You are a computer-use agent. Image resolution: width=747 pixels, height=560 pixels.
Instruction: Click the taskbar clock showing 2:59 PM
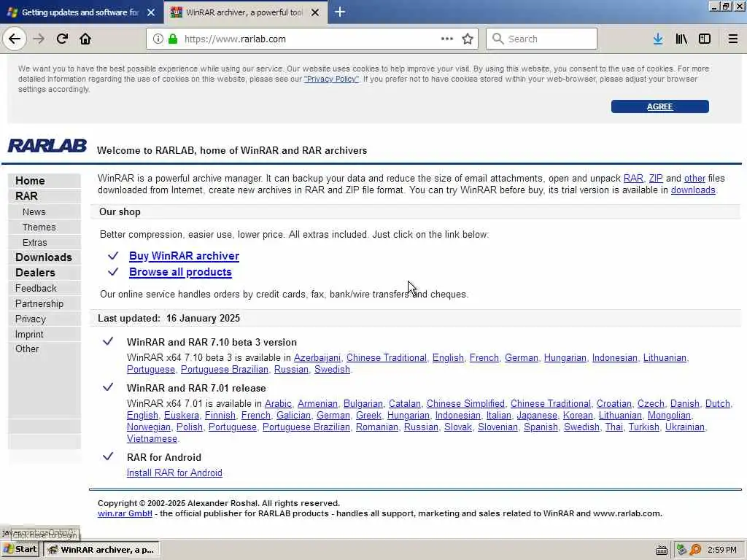pyautogui.click(x=721, y=550)
